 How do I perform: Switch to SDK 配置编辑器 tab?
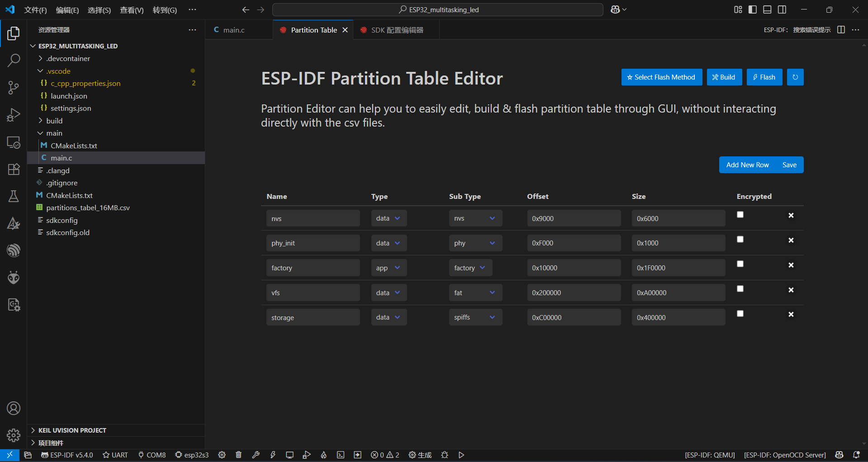click(397, 30)
